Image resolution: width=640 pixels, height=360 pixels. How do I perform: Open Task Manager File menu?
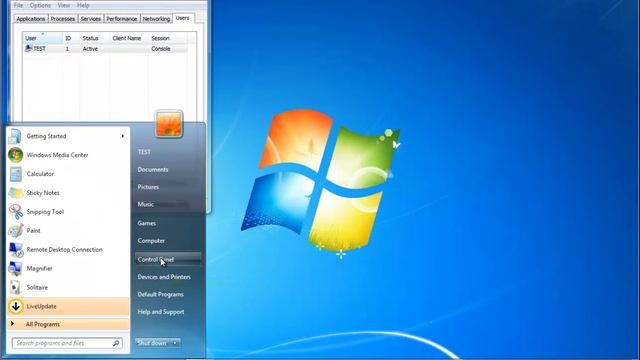(x=18, y=5)
